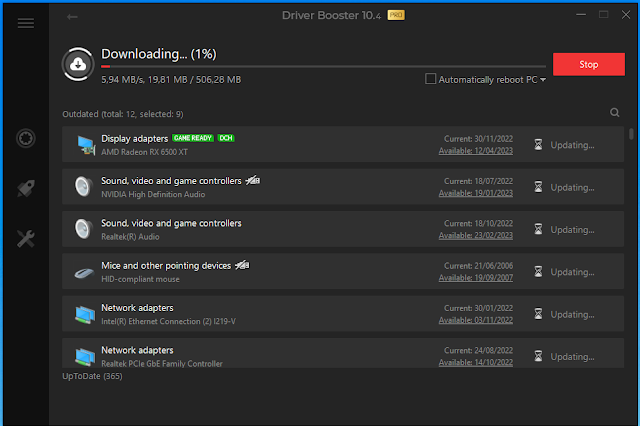Select the driver scan circle icon in the sidebar

(26, 137)
